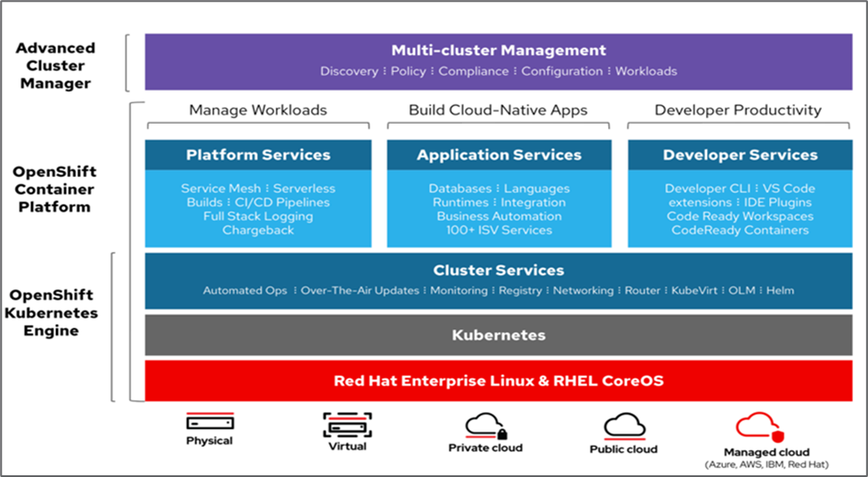Click the word Configuration
The width and height of the screenshot is (868, 477).
pyautogui.click(x=562, y=71)
